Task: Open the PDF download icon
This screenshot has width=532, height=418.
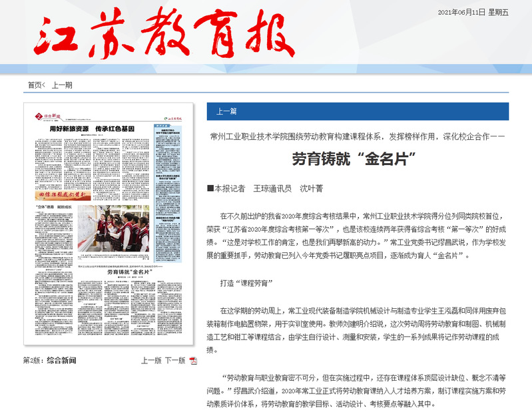Action: click(x=194, y=361)
